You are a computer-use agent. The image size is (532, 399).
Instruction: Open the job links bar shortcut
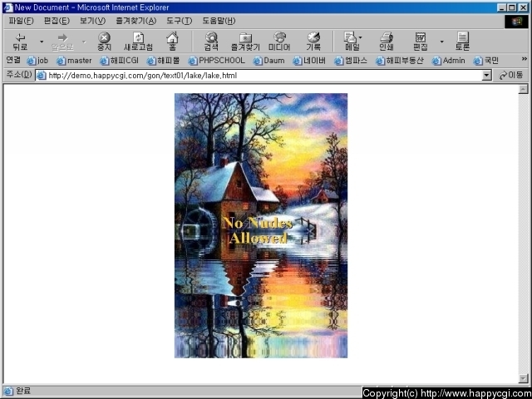pos(37,61)
